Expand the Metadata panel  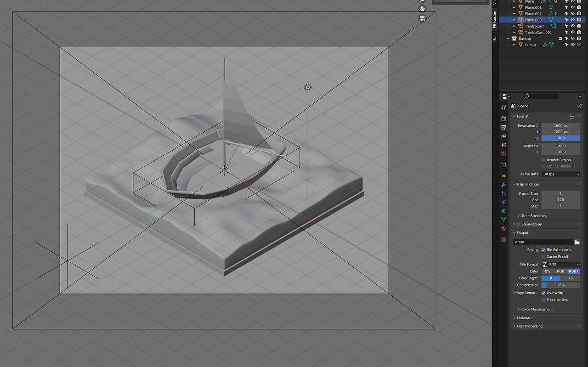514,318
